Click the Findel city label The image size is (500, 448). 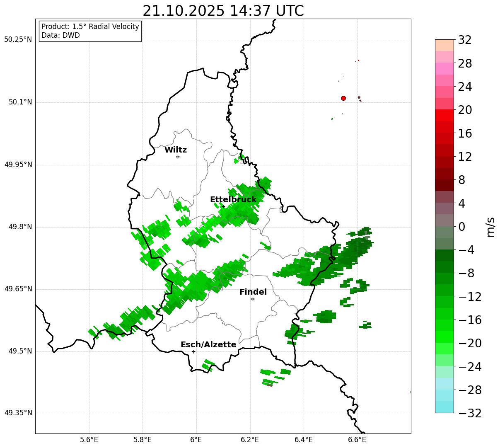tap(253, 292)
